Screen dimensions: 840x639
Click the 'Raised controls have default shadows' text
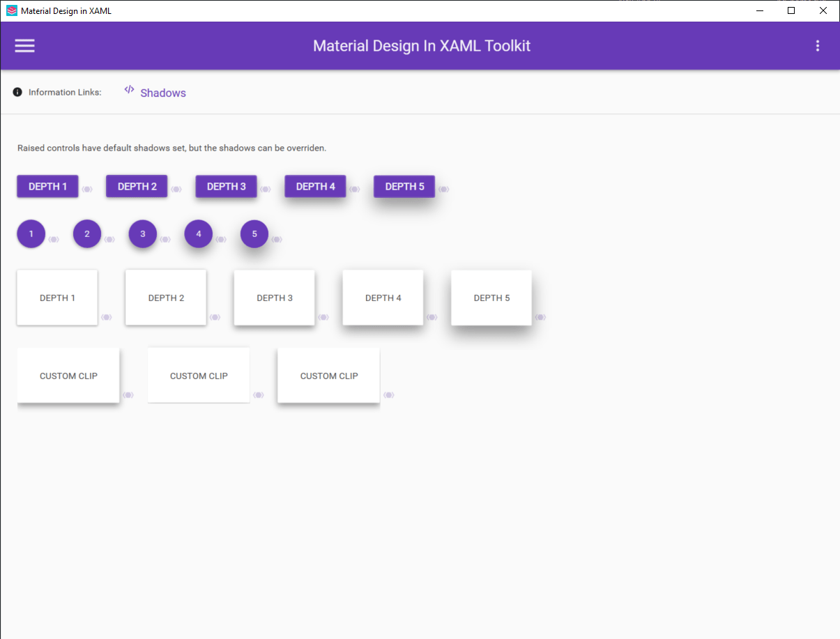171,148
